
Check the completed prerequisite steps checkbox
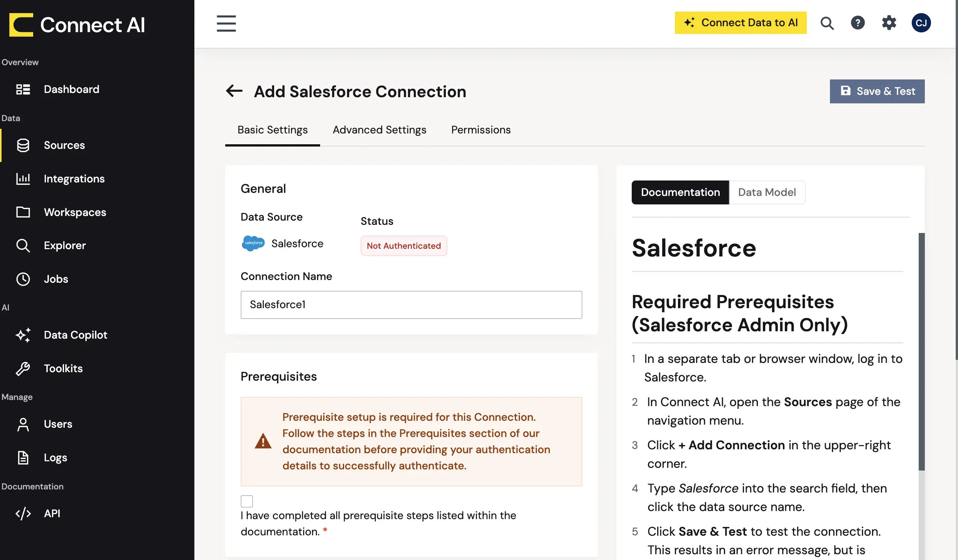pos(247,501)
